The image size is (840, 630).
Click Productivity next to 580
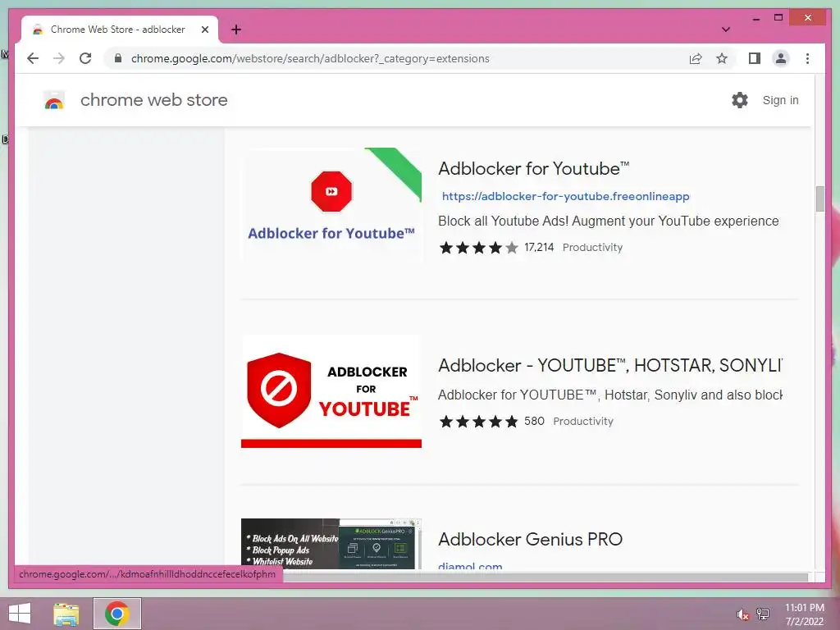tap(583, 421)
